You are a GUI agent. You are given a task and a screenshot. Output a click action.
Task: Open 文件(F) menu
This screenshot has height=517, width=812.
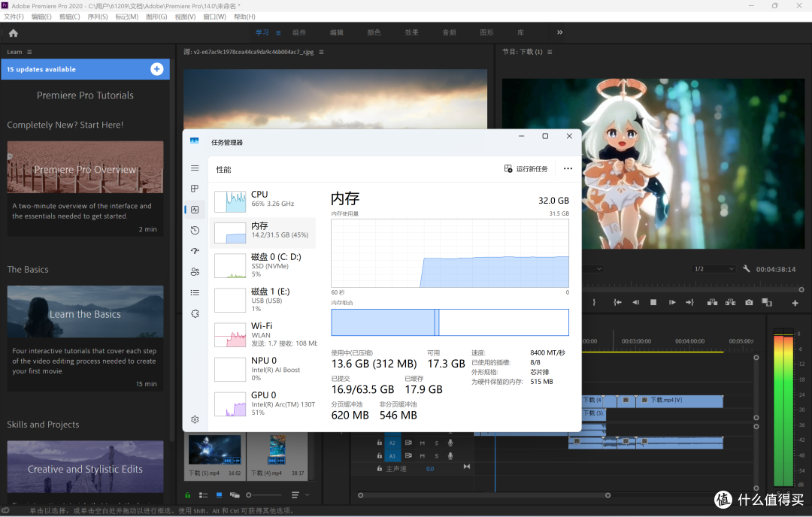(14, 17)
